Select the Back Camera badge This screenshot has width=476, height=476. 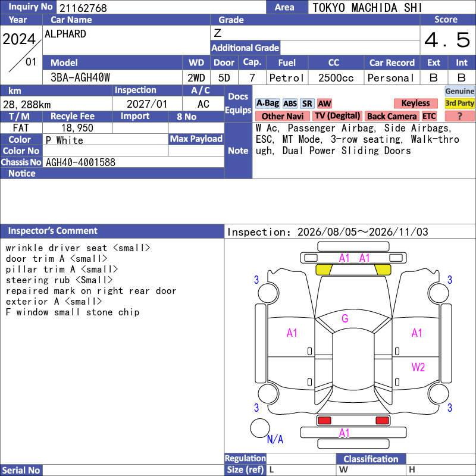point(392,116)
